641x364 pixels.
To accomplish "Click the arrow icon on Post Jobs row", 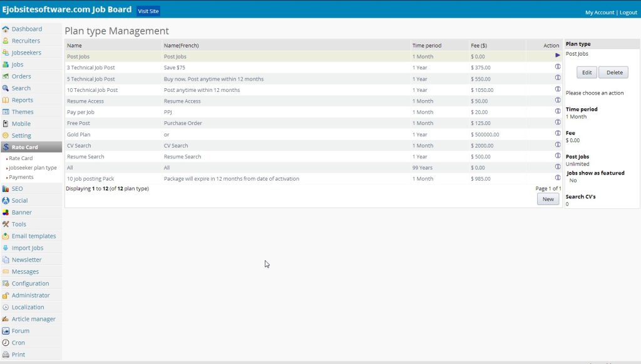I will point(558,55).
